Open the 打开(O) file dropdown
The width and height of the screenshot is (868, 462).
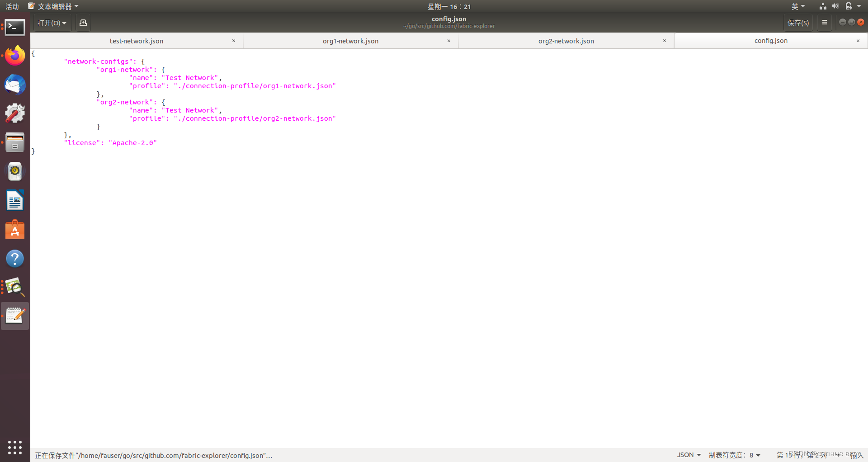(52, 23)
